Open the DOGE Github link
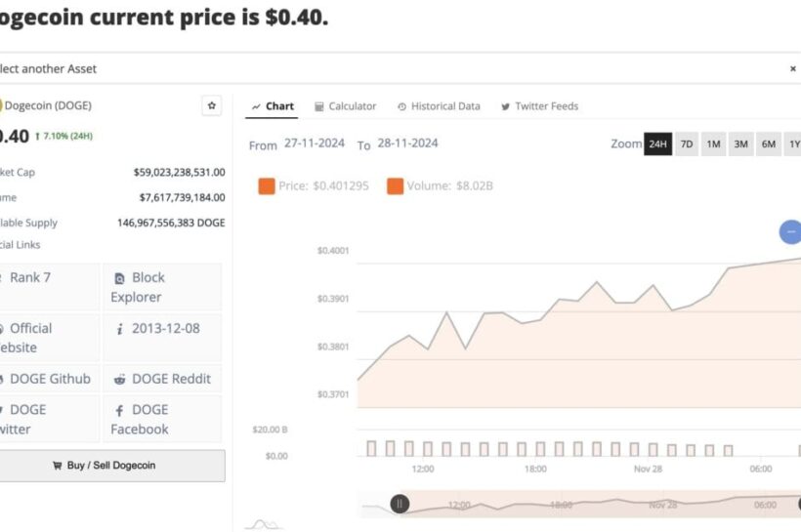Viewport: 801px width, 532px height. pos(49,379)
